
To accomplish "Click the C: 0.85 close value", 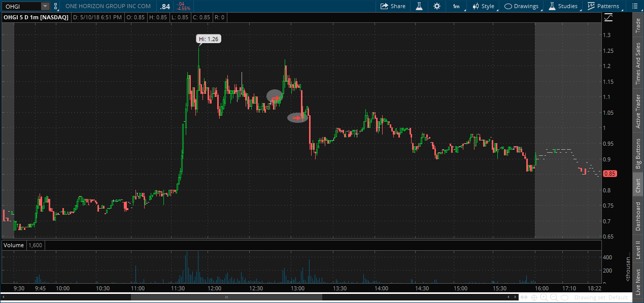I will (201, 17).
